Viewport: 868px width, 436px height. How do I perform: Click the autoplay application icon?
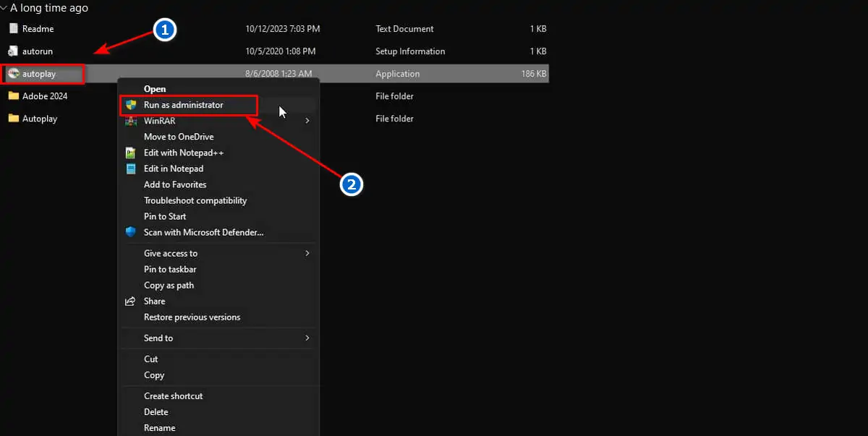coord(13,74)
